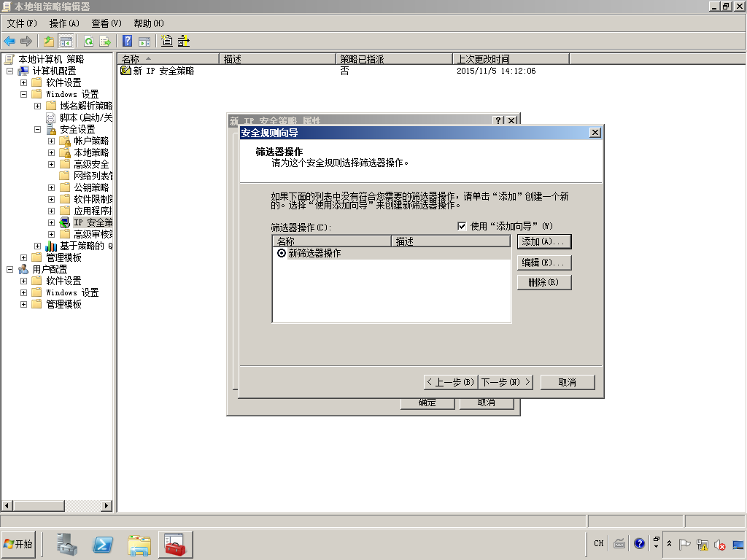Click the 新 IP 安全策略 list item icon

(x=125, y=71)
